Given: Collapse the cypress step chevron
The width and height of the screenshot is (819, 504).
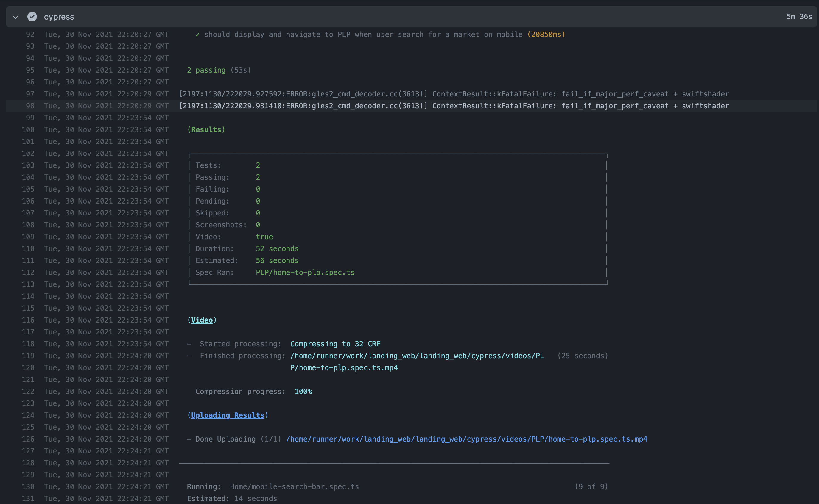Looking at the screenshot, I should [15, 17].
